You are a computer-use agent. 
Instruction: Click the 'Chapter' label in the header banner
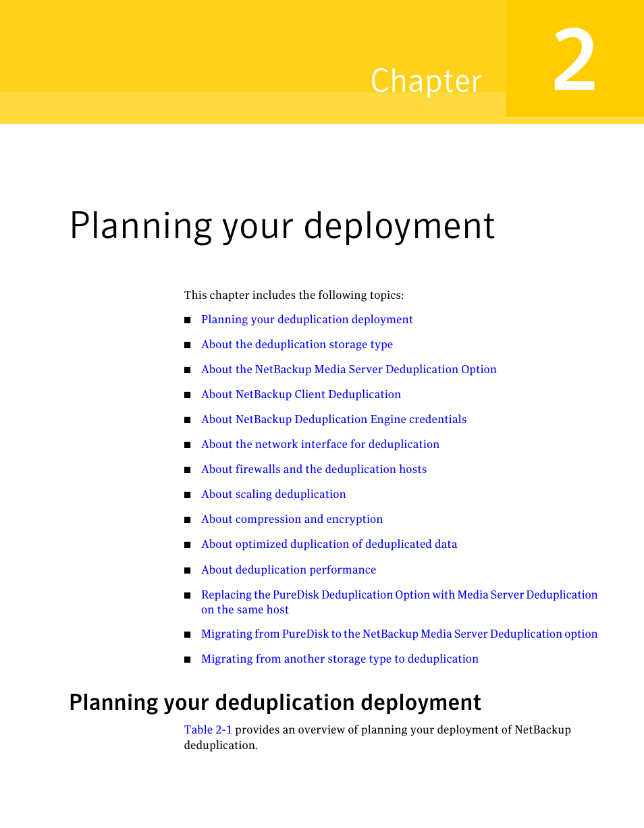tap(427, 82)
